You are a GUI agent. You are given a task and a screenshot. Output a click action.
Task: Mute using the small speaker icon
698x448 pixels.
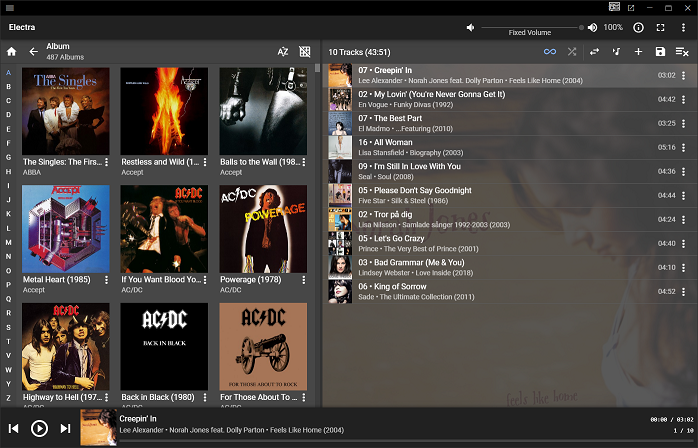tap(470, 28)
